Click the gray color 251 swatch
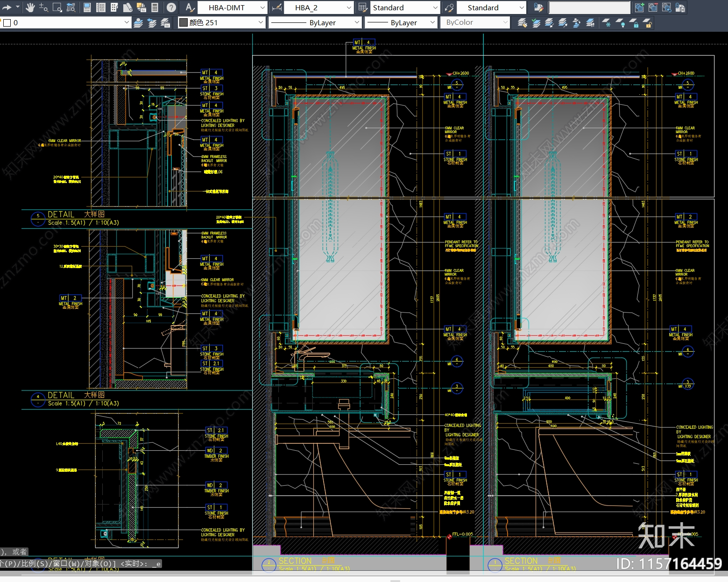The height and width of the screenshot is (582, 728). coord(184,22)
